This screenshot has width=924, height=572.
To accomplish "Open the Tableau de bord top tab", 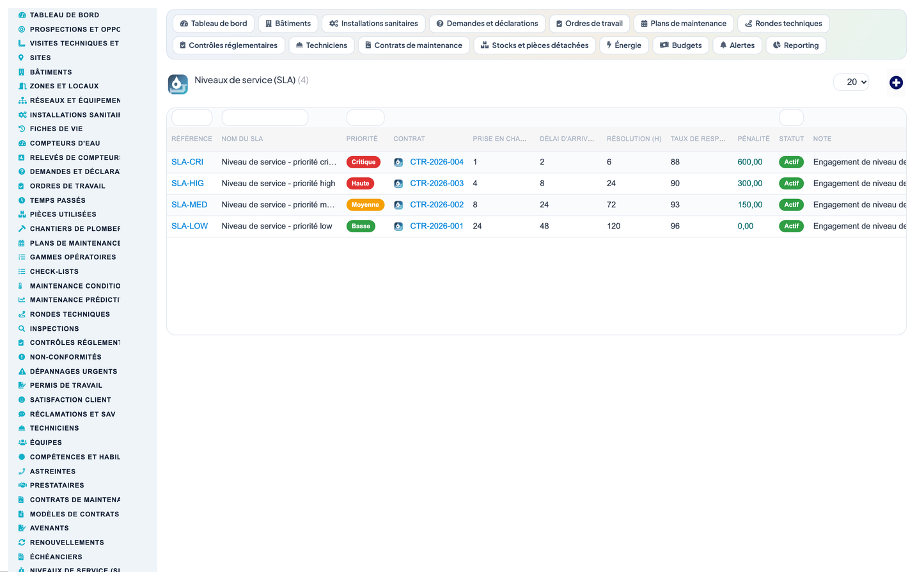I will pyautogui.click(x=214, y=24).
